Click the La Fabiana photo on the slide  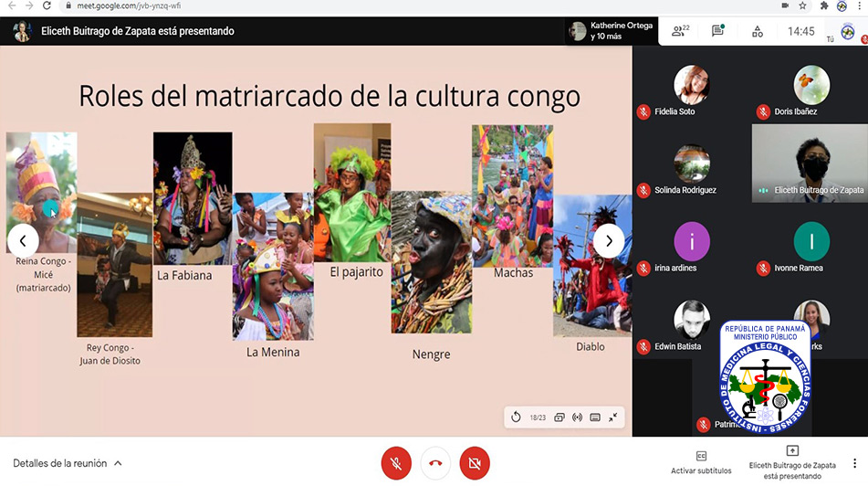click(x=193, y=198)
